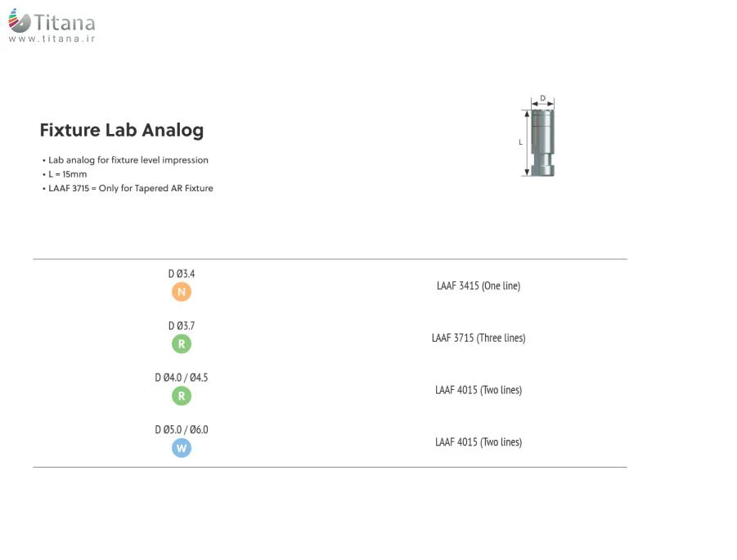Click the Titana swirl logo icon

[20, 21]
